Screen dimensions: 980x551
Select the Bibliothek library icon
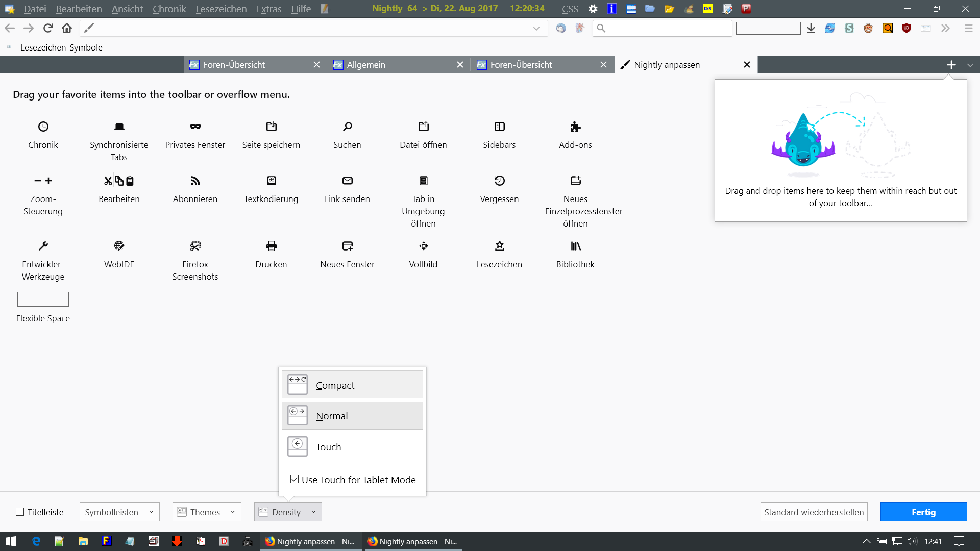575,246
